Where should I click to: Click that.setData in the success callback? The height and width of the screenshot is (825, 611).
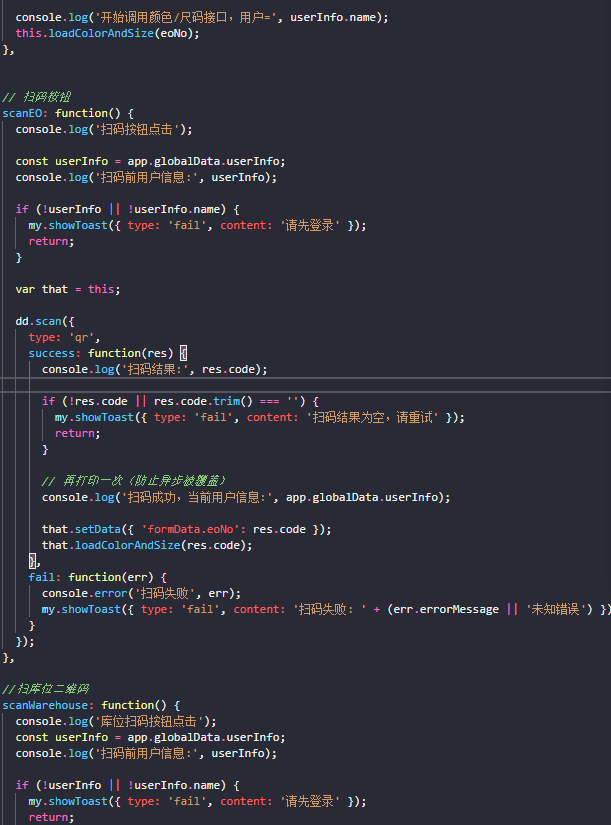click(x=81, y=529)
